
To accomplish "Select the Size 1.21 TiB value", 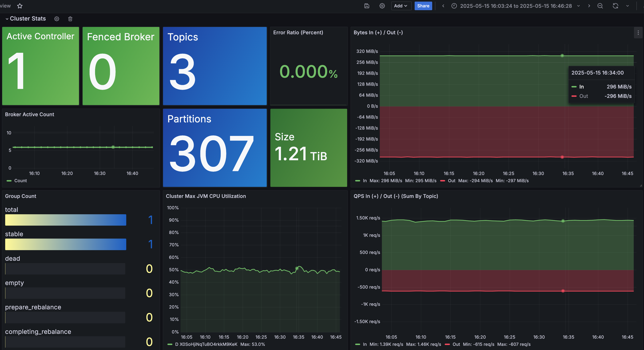I will (301, 154).
